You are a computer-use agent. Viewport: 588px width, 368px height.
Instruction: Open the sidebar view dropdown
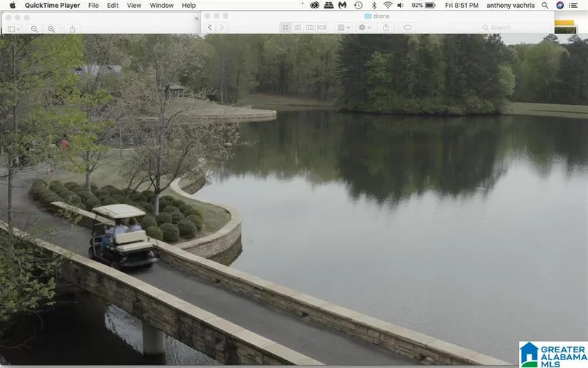[x=14, y=29]
